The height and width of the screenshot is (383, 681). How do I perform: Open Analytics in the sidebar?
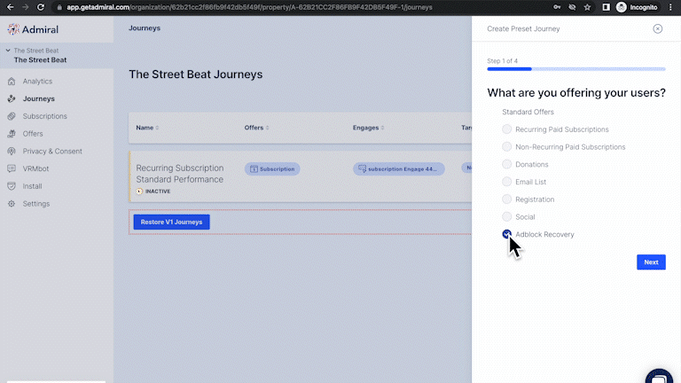point(37,81)
